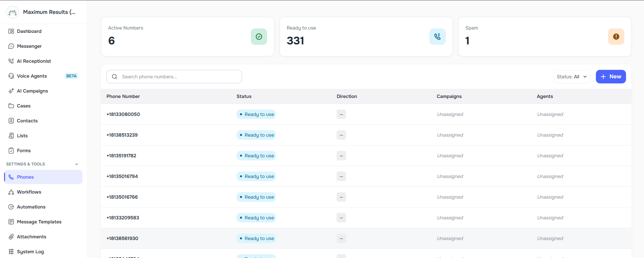644x258 pixels.
Task: Open the Contacts page
Action: click(x=43, y=121)
